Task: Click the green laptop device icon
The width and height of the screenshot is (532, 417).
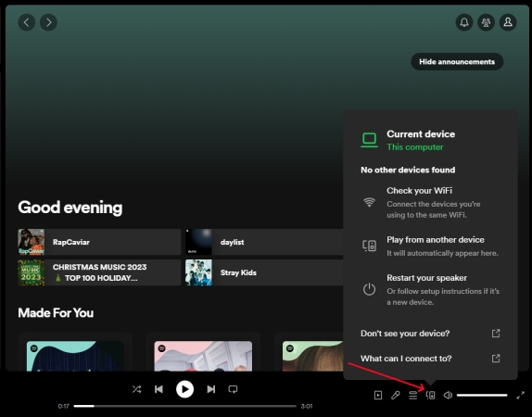Action: 369,140
